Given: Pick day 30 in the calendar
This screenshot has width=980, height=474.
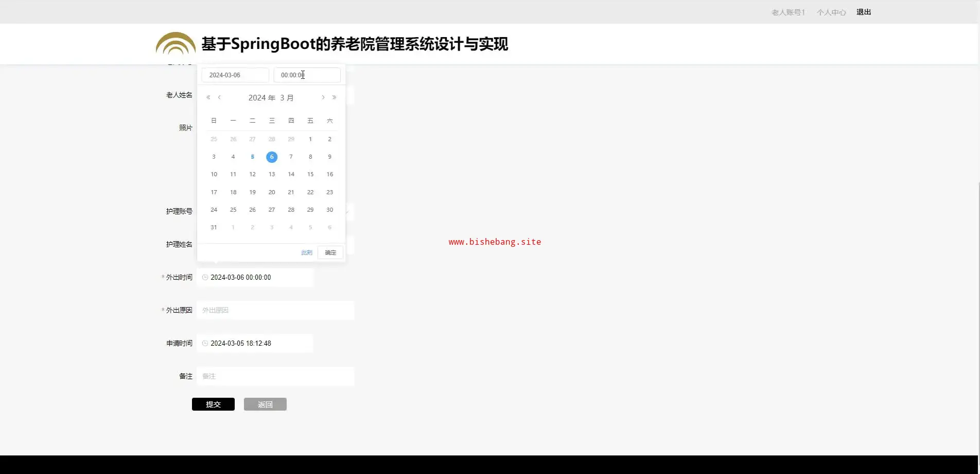Looking at the screenshot, I should (330, 210).
